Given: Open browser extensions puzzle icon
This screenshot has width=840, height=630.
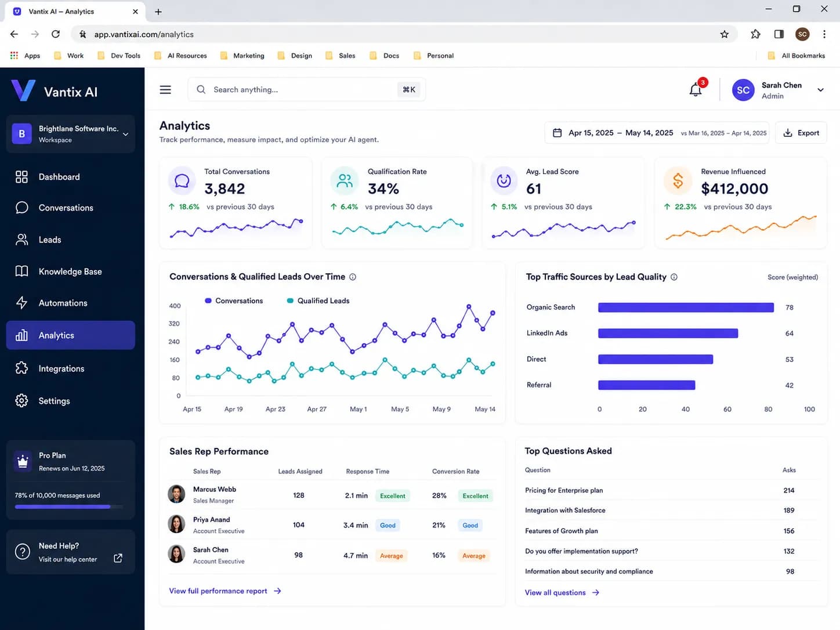Looking at the screenshot, I should [x=755, y=34].
